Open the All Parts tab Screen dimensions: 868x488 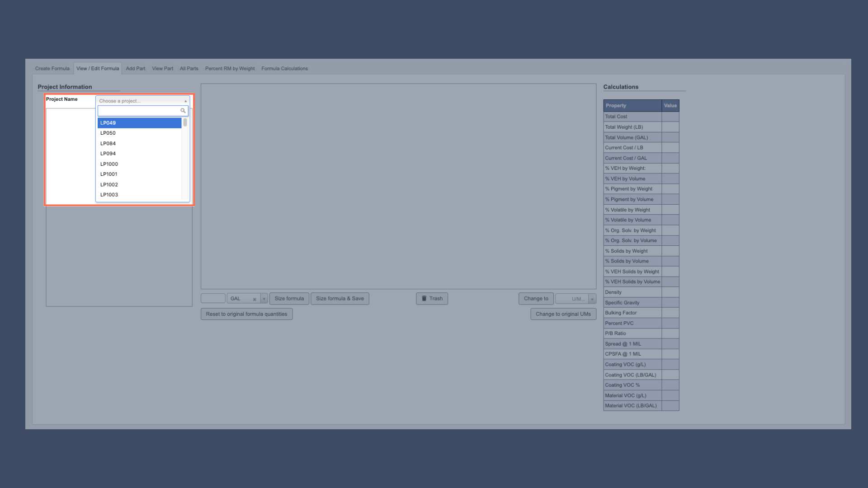[189, 68]
